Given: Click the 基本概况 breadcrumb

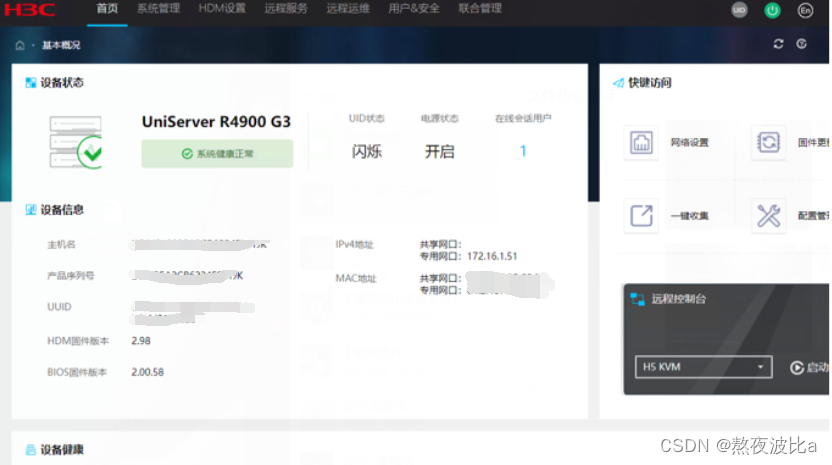Looking at the screenshot, I should (61, 45).
